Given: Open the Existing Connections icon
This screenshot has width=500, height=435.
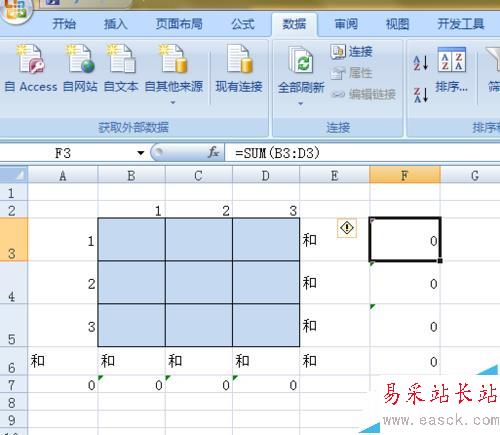Looking at the screenshot, I should click(x=239, y=59).
